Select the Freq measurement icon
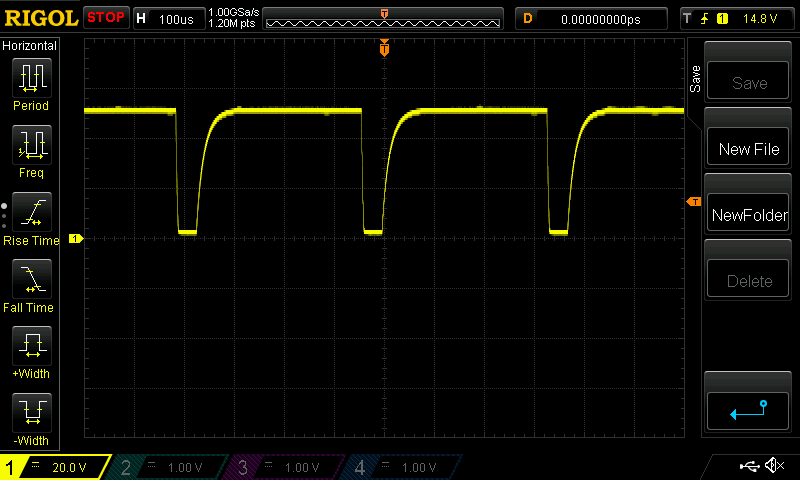The width and height of the screenshot is (800, 480). coord(31,151)
